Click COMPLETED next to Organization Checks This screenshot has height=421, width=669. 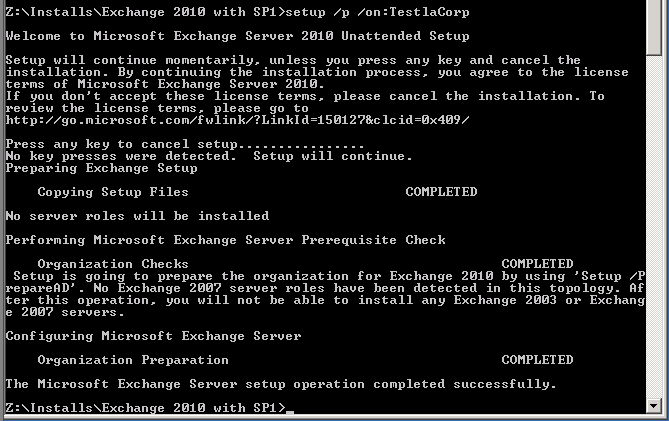[x=537, y=264]
